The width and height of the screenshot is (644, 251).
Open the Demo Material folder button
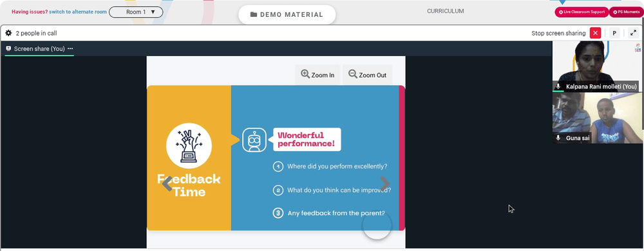click(x=287, y=14)
